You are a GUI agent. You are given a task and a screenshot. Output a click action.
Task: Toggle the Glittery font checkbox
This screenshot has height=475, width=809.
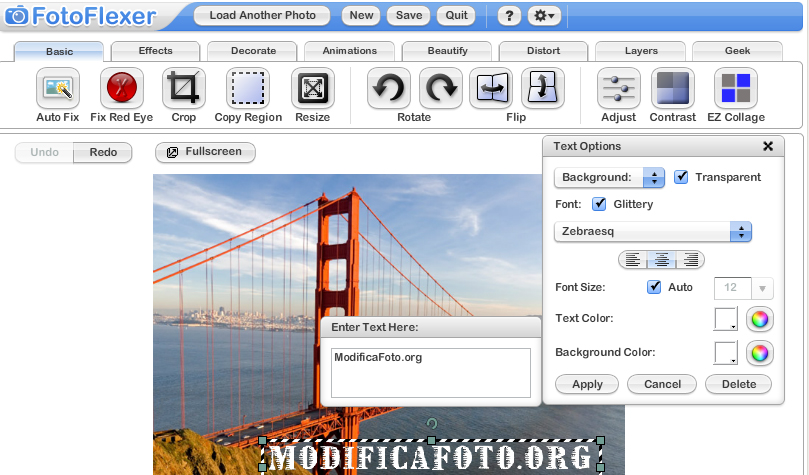(600, 204)
